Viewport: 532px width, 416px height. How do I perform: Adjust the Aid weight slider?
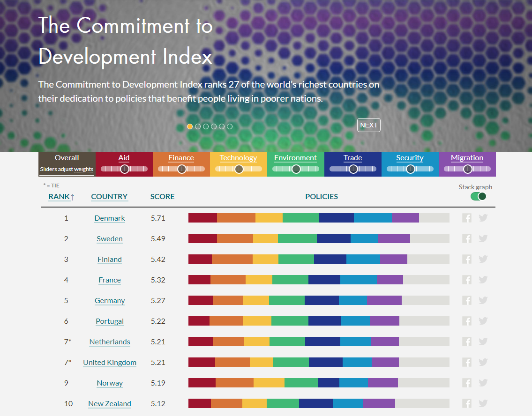(x=124, y=168)
